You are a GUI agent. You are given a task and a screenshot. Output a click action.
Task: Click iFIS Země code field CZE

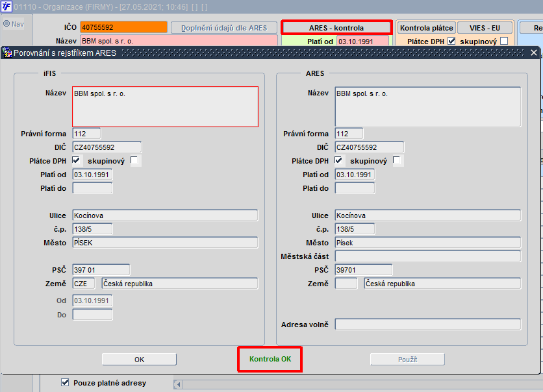(x=84, y=284)
